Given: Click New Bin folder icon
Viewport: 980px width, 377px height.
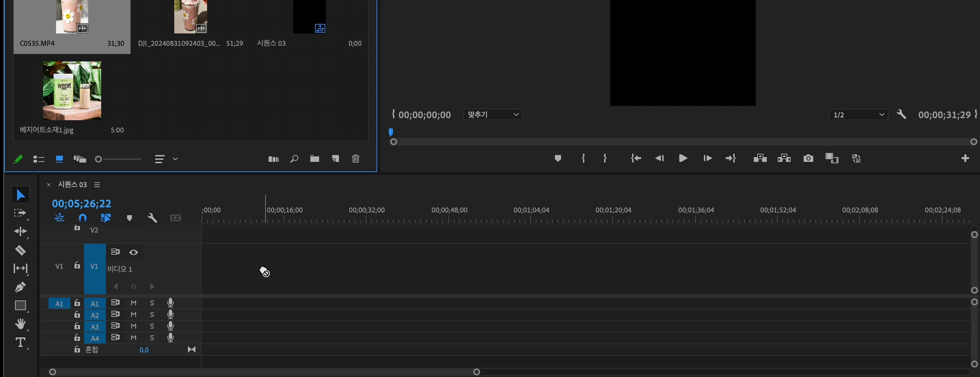Looking at the screenshot, I should click(314, 159).
